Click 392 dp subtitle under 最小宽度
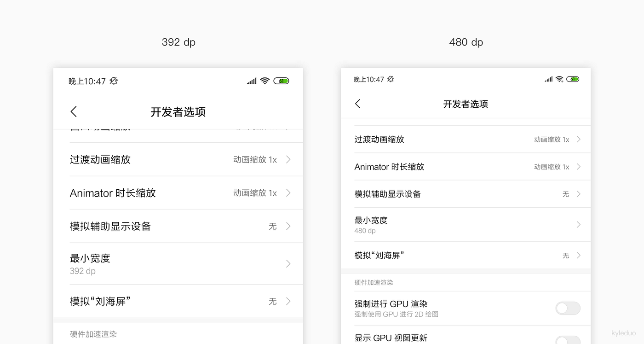 coord(83,271)
